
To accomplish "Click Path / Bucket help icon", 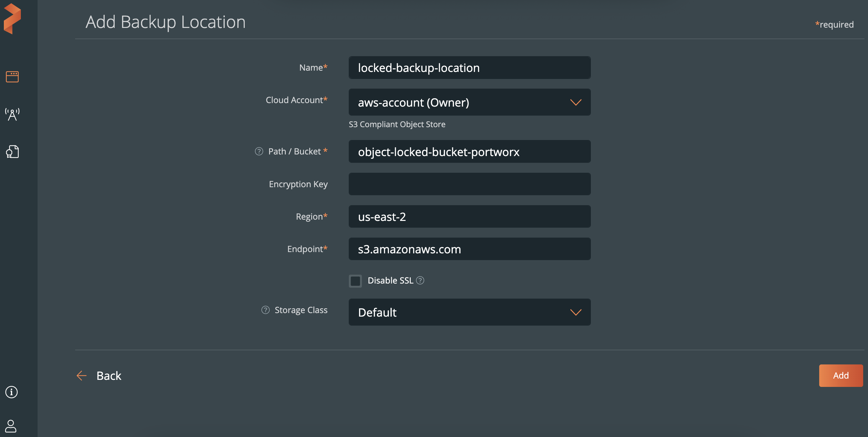I will pos(259,151).
